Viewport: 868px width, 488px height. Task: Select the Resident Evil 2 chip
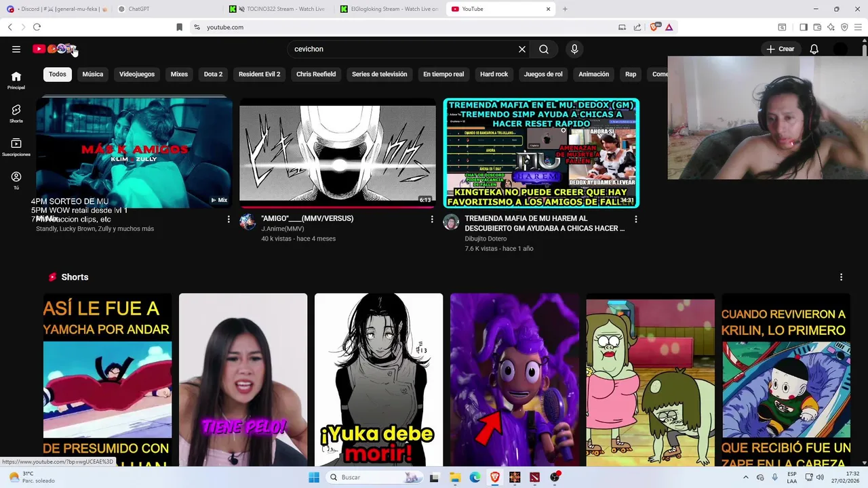(x=259, y=74)
